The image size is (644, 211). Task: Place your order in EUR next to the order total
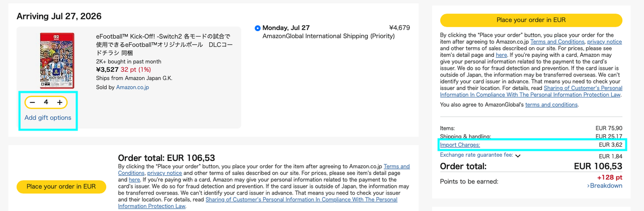point(61,186)
